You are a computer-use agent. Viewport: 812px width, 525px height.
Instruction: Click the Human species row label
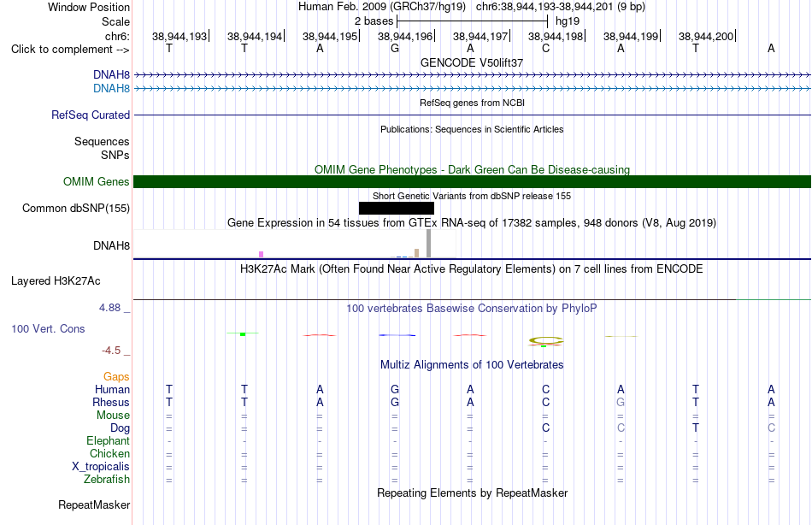[112, 390]
